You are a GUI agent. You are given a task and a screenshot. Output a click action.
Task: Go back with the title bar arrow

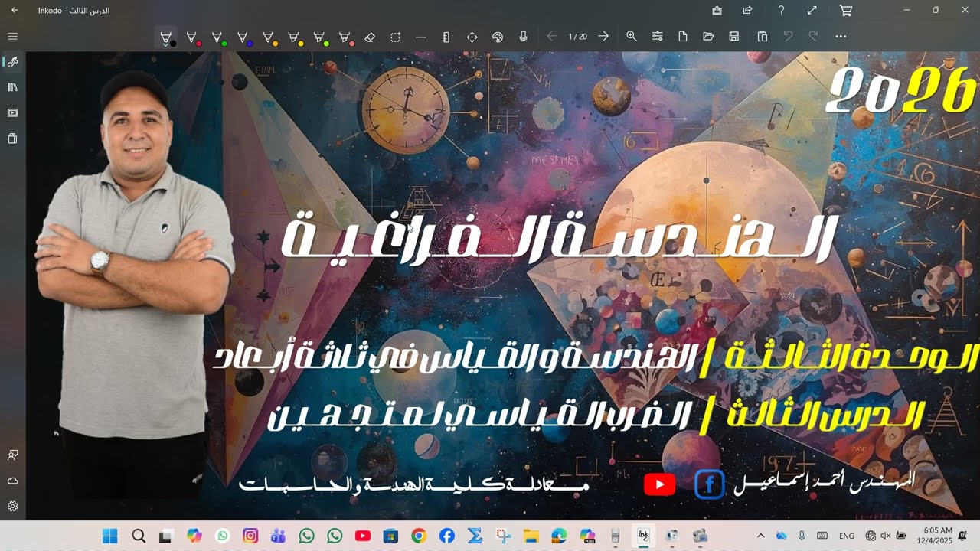pos(14,10)
